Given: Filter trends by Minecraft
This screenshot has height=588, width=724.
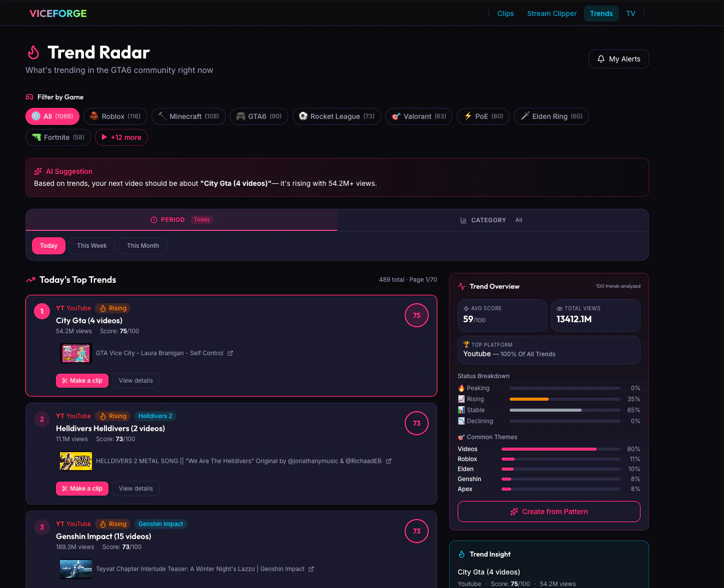Looking at the screenshot, I should (188, 116).
